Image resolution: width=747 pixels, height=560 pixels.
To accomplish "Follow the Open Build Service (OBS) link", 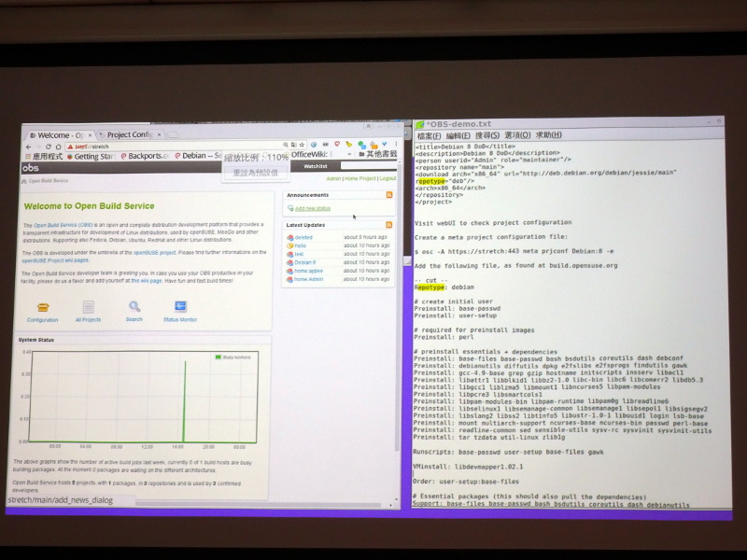I will [x=63, y=225].
